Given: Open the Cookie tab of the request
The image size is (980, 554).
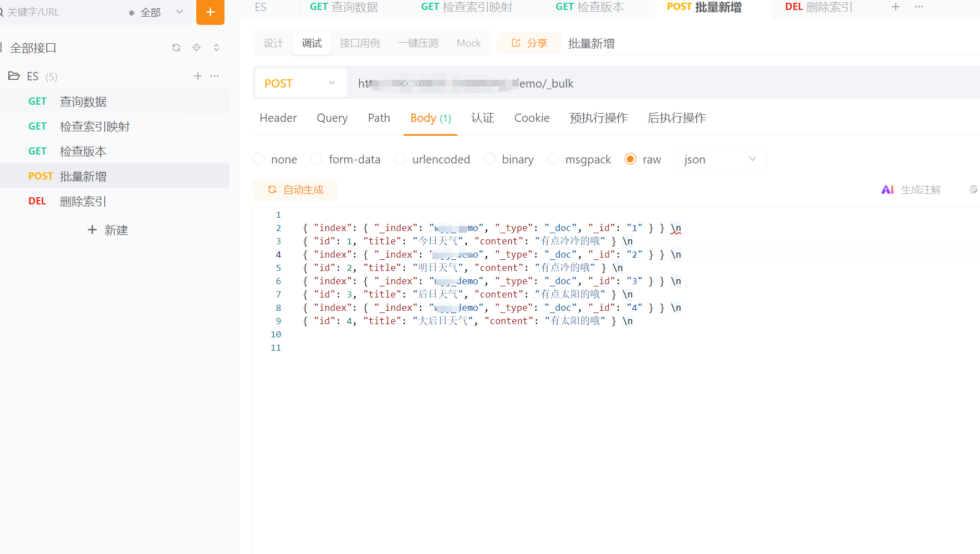Looking at the screenshot, I should coord(532,117).
